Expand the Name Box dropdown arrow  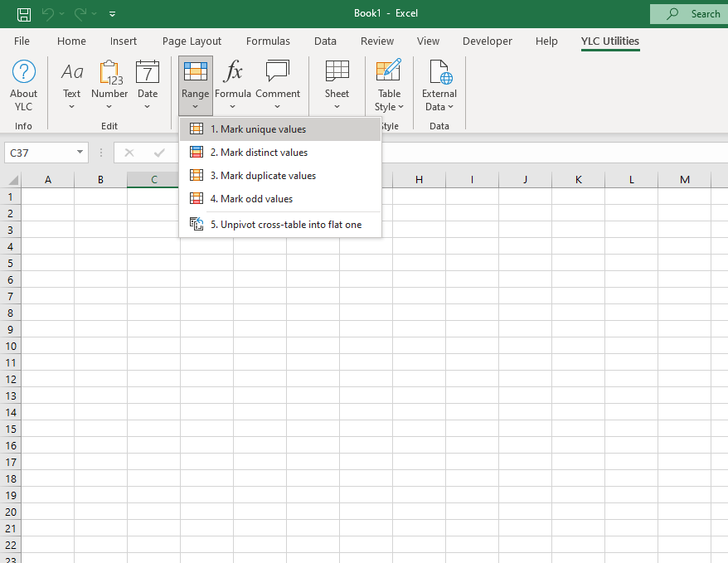tap(80, 153)
